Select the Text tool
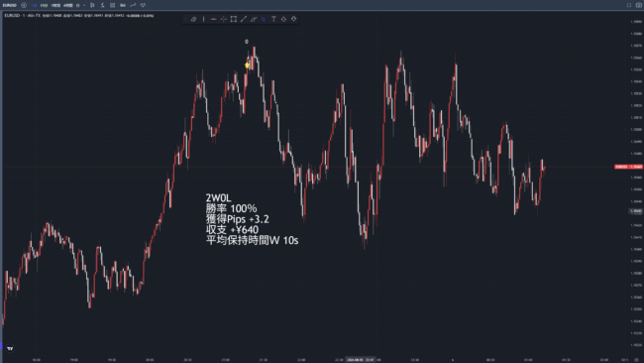This screenshot has width=644, height=363. click(273, 19)
